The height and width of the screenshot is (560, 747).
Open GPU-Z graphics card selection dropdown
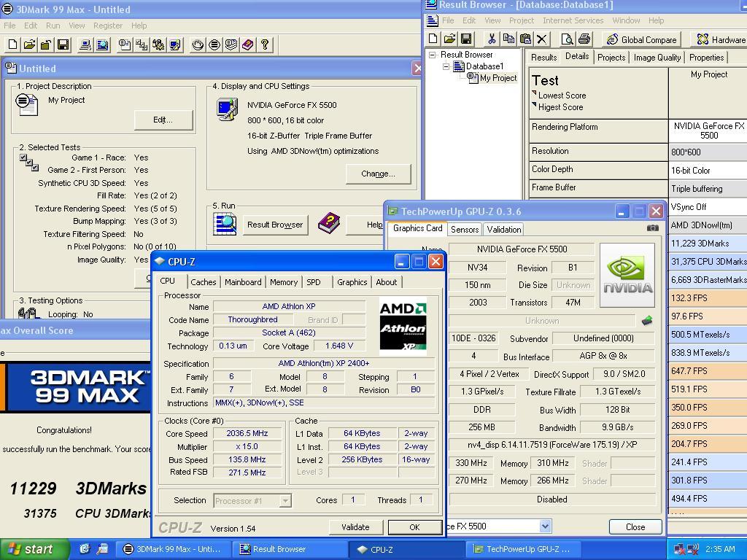546,526
